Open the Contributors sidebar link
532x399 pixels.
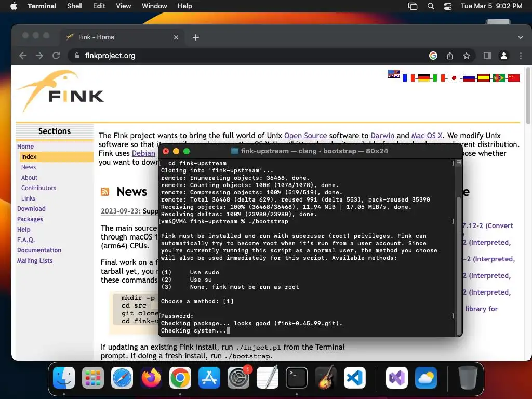tap(38, 188)
